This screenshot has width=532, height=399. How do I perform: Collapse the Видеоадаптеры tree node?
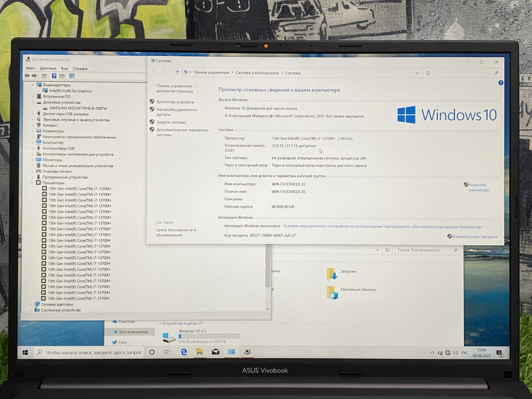(33, 85)
